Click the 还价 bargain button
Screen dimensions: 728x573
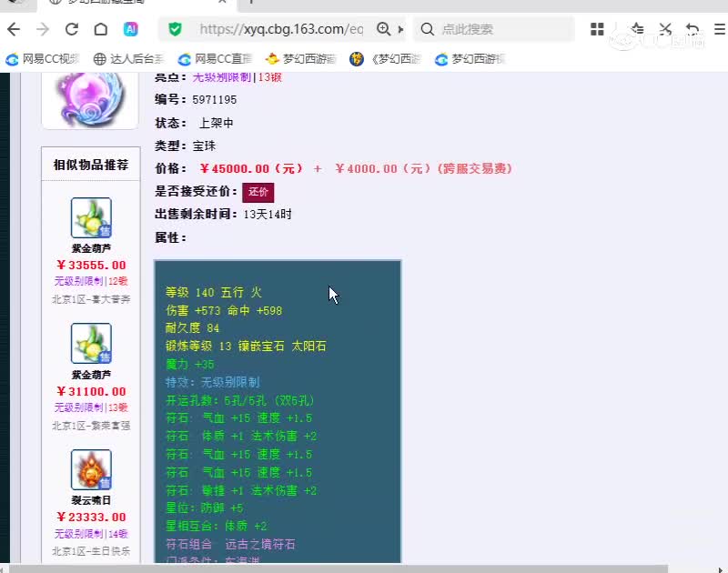point(258,192)
